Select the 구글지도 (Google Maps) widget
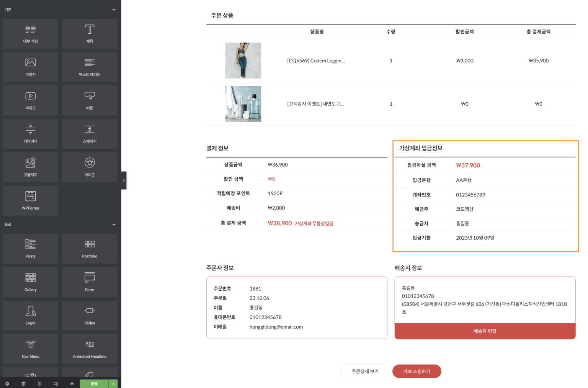 click(31, 167)
